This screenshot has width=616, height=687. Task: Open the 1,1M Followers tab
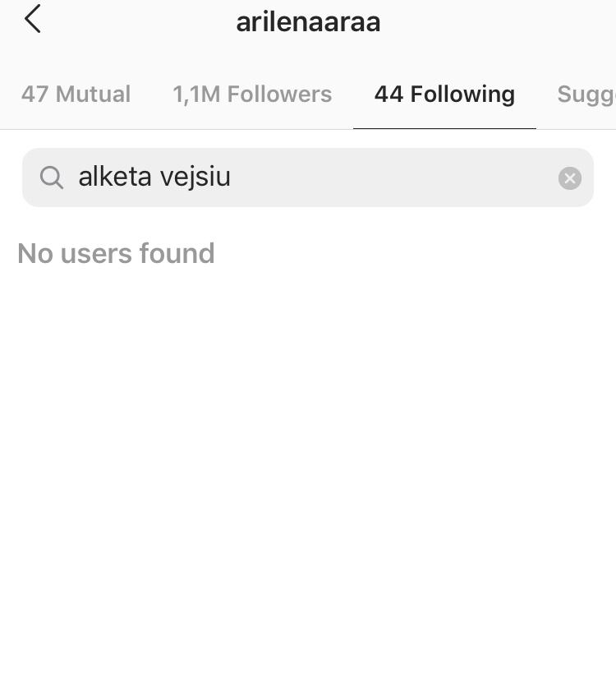click(252, 95)
